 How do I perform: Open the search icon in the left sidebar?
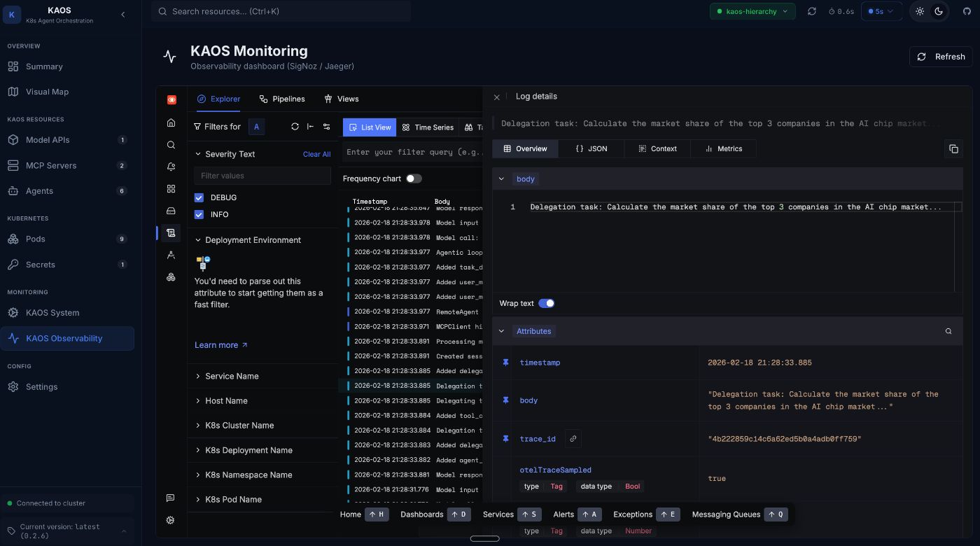click(171, 145)
